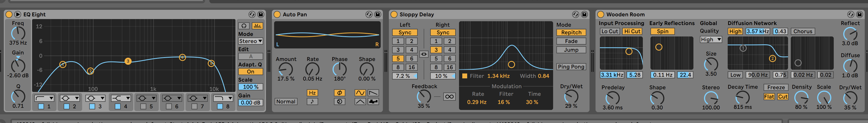This screenshot has height=123, width=868.
Task: Select the Auto Pan phase mode icon
Action: tap(339, 93)
